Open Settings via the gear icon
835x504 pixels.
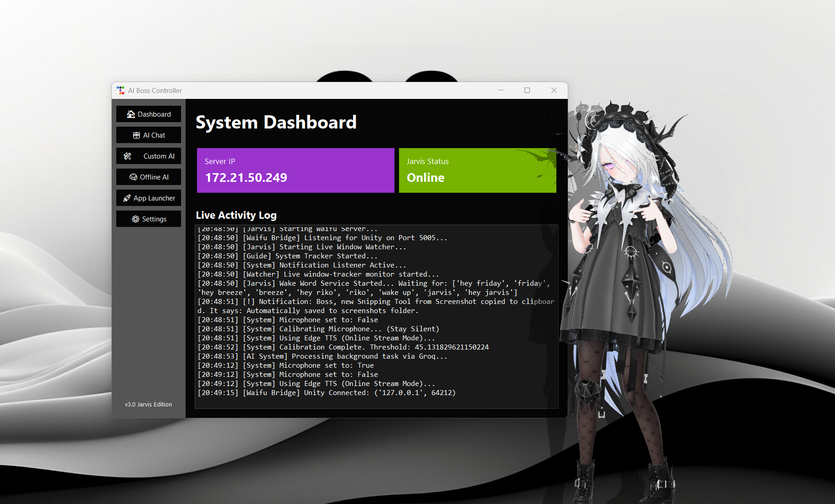coord(135,219)
